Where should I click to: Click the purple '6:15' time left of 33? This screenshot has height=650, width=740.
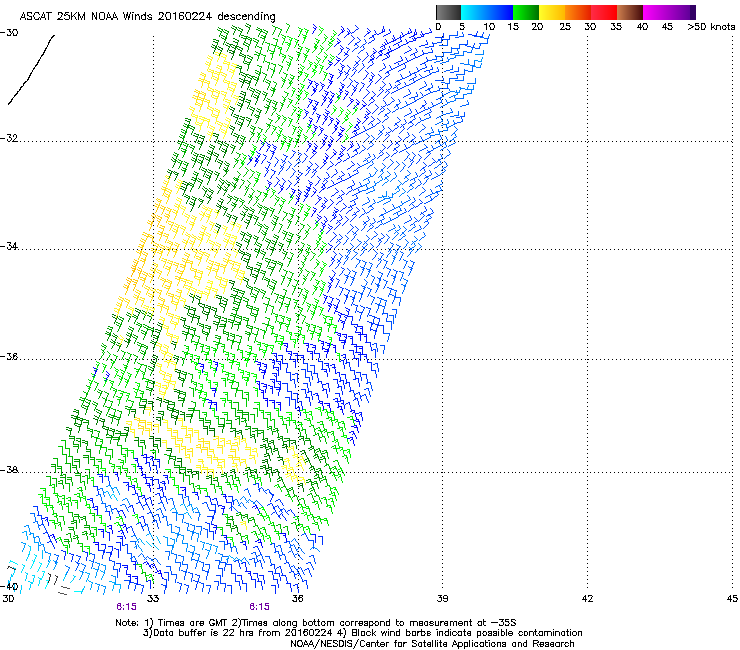click(126, 607)
